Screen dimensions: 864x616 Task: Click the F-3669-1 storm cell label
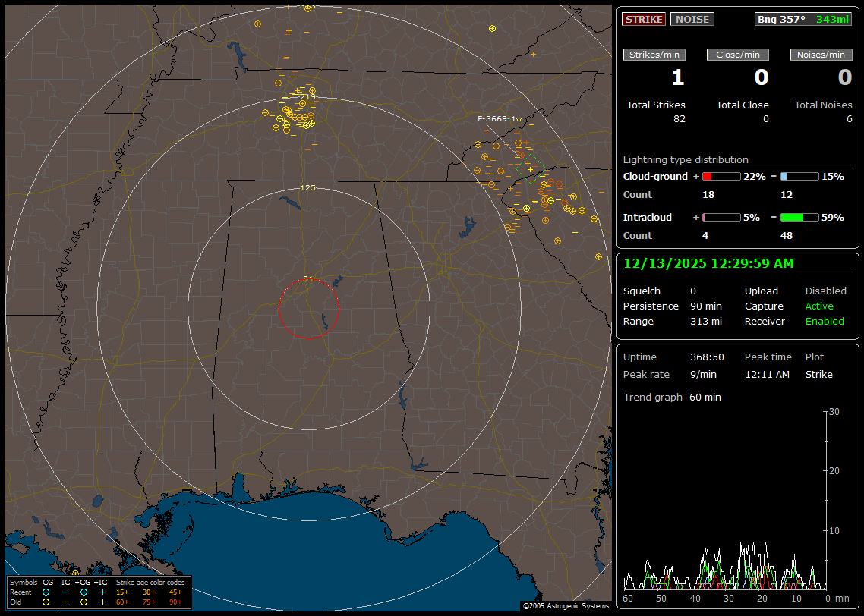[x=497, y=119]
